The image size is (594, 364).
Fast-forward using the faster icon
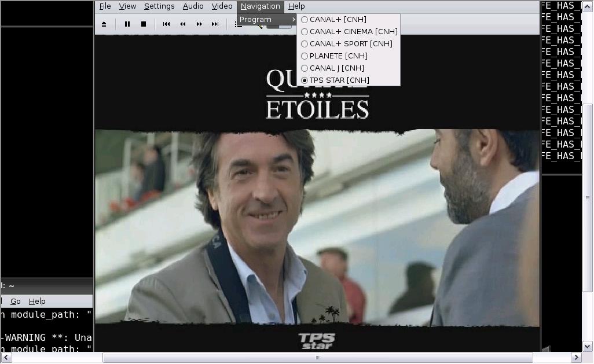click(199, 24)
